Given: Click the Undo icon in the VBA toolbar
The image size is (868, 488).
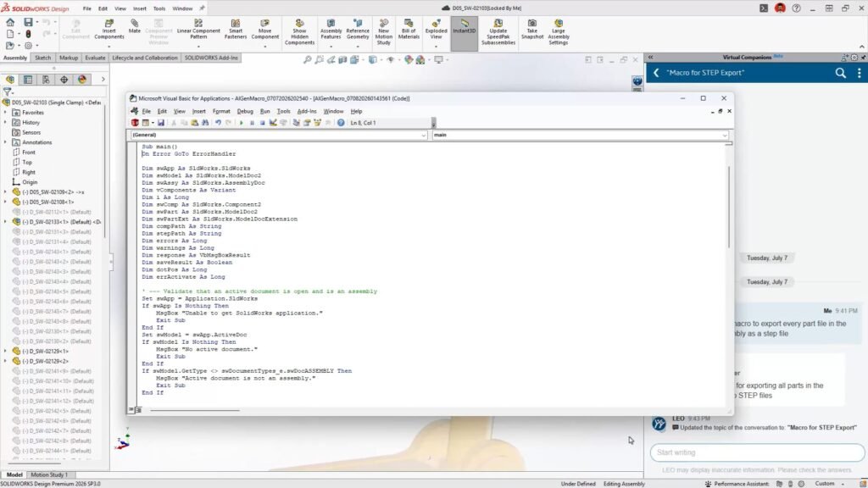Looking at the screenshot, I should tap(218, 123).
